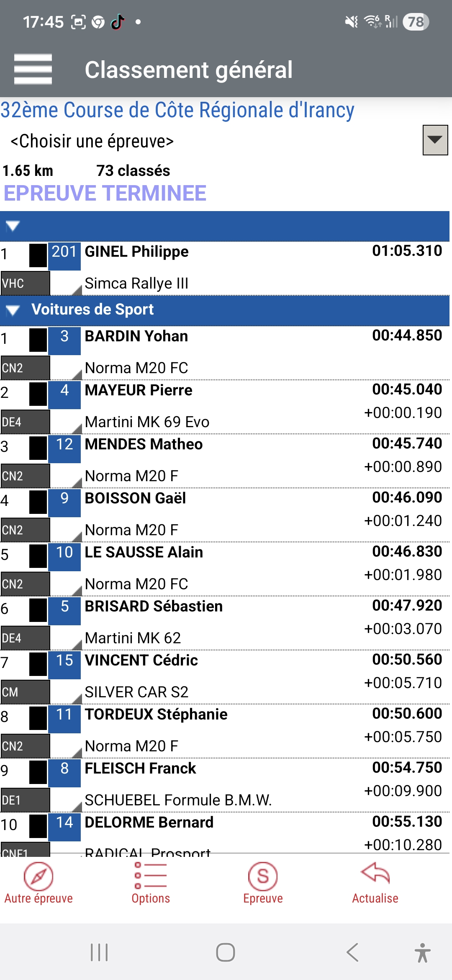Open the Options list icon
Screen dimensions: 452x980
click(151, 876)
